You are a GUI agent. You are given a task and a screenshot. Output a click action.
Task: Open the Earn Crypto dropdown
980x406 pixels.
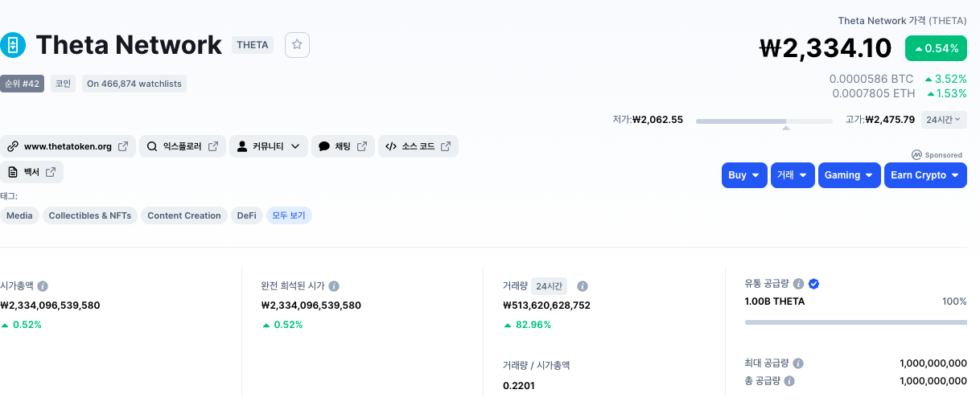tap(925, 175)
